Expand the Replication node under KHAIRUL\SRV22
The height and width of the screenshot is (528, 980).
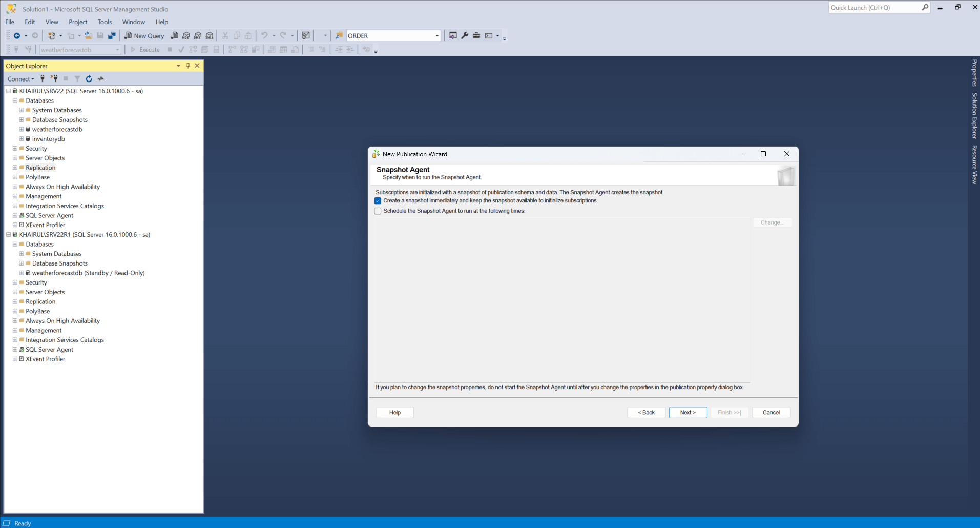pyautogui.click(x=15, y=168)
